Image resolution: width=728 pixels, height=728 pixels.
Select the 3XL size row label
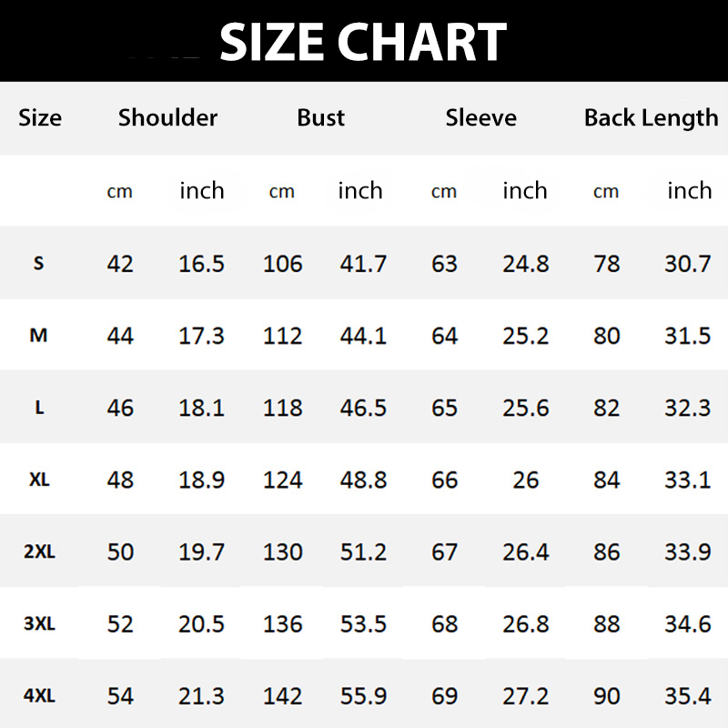tap(39, 624)
